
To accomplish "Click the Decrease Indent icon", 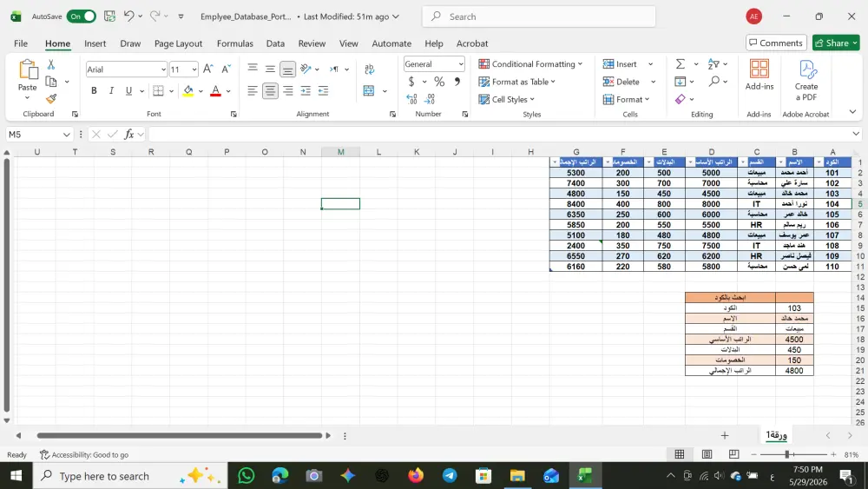I will [x=306, y=91].
